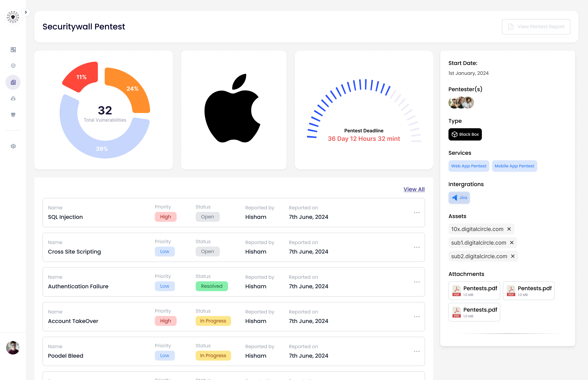Select the Cross Site Scripting vulnerability name
The width and height of the screenshot is (588, 380).
click(74, 252)
